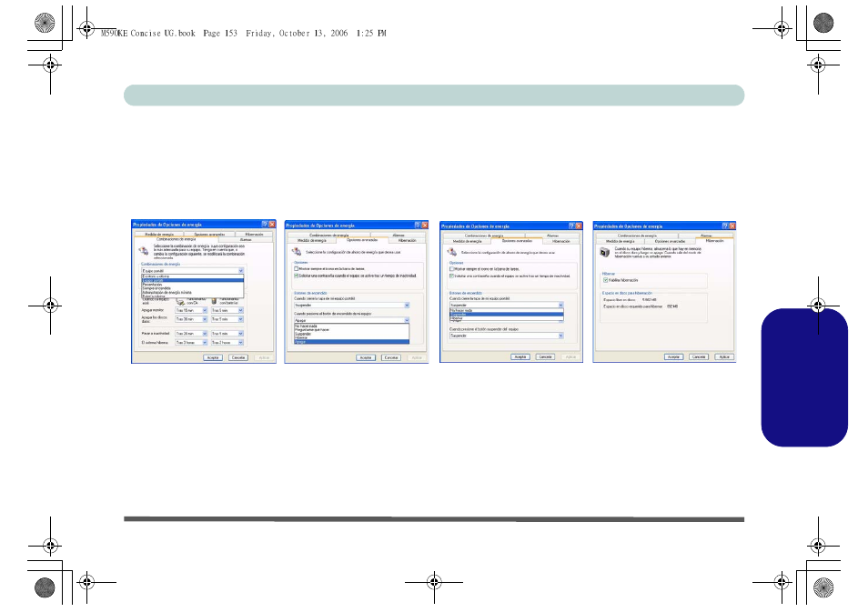The height and width of the screenshot is (612, 868).
Task: Enable the Habilitar hibernación checkbox
Action: click(605, 280)
